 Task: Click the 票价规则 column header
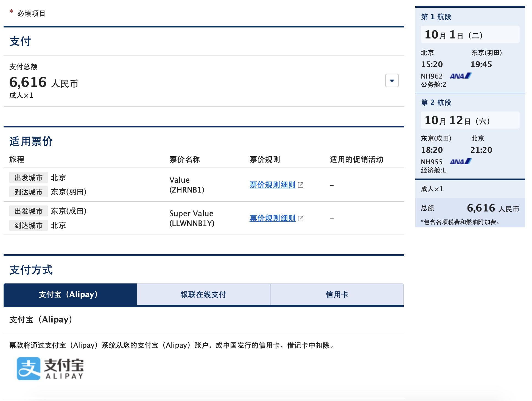265,159
